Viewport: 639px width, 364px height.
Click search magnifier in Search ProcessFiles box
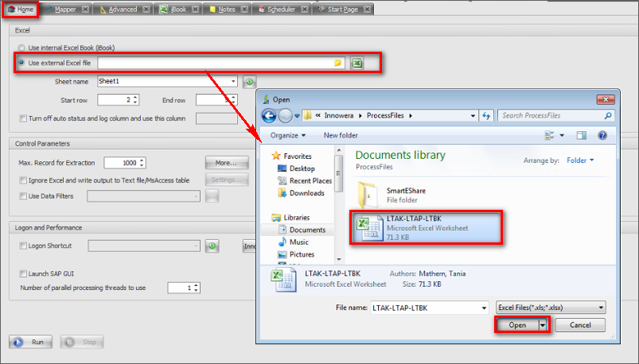pos(608,115)
